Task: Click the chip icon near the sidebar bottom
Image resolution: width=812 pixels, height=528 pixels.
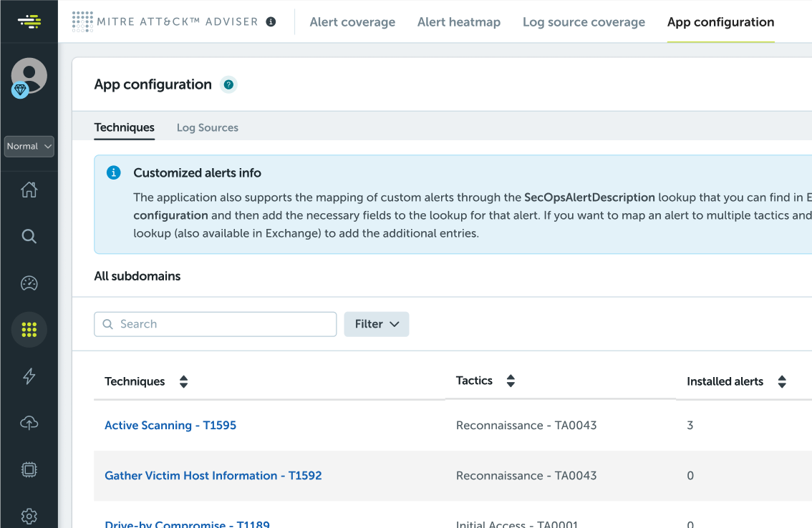Action: [29, 469]
